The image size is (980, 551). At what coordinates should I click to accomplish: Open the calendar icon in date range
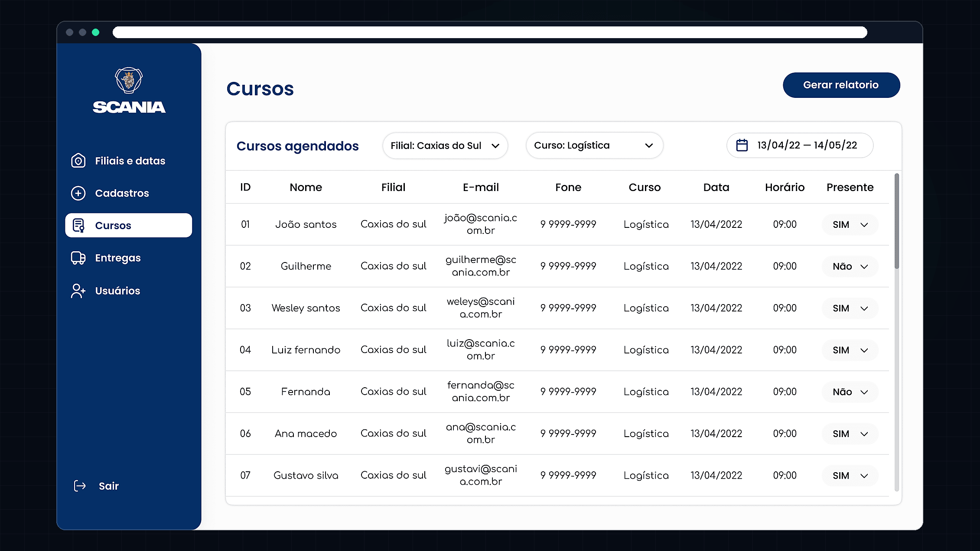742,145
